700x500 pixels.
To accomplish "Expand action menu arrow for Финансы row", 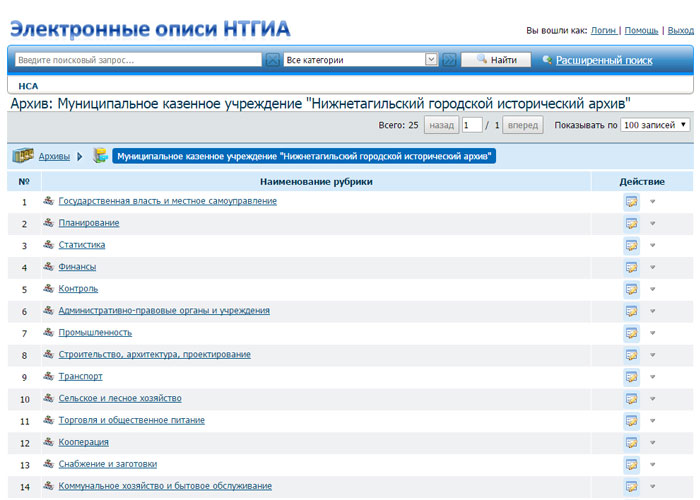I will (652, 267).
